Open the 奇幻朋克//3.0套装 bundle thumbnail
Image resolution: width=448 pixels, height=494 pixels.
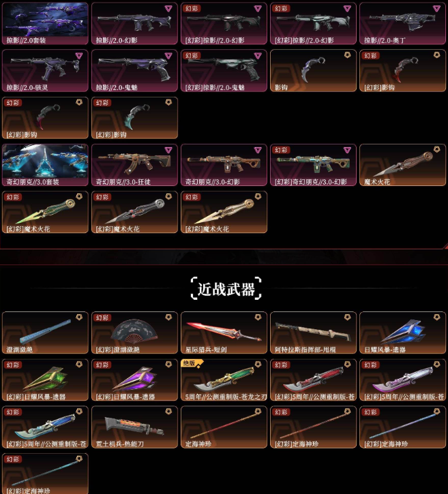click(x=45, y=165)
